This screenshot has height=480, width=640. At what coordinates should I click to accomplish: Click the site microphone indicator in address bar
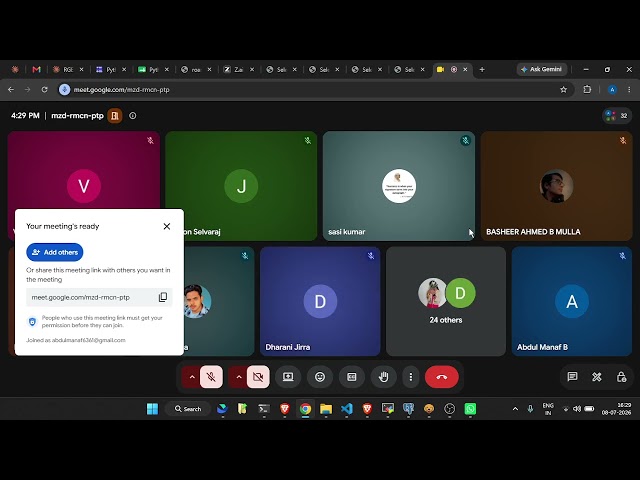pos(64,90)
